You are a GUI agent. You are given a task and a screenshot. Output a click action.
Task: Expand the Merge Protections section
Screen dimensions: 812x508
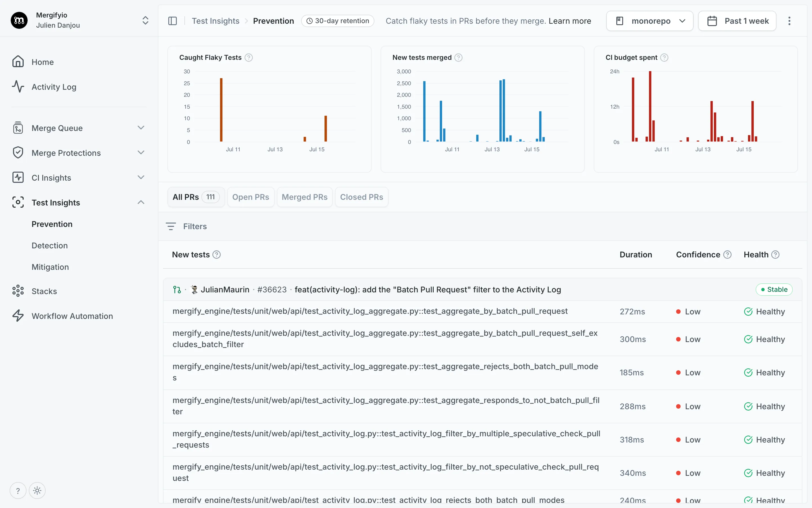point(141,152)
